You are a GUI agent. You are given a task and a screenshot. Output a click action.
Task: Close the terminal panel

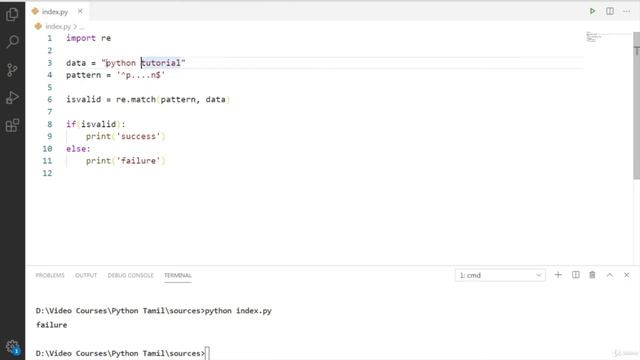[627, 275]
